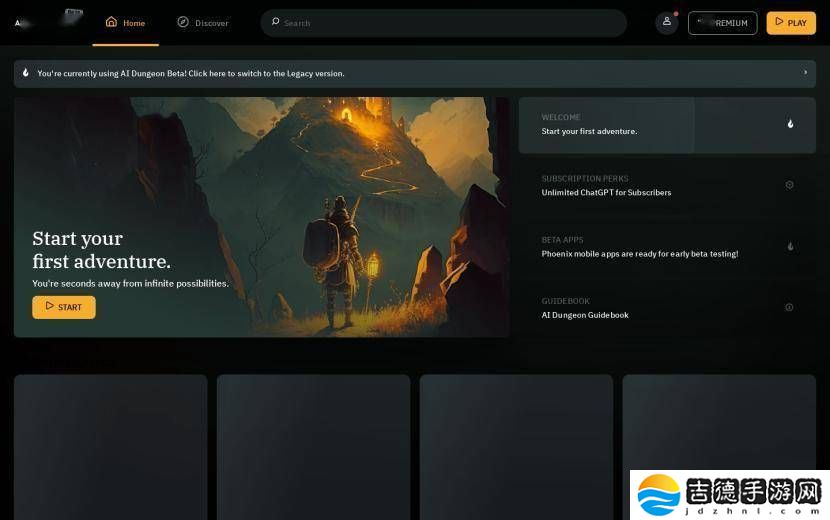
Task: Switch to Legacy version via banner text
Action: point(190,73)
